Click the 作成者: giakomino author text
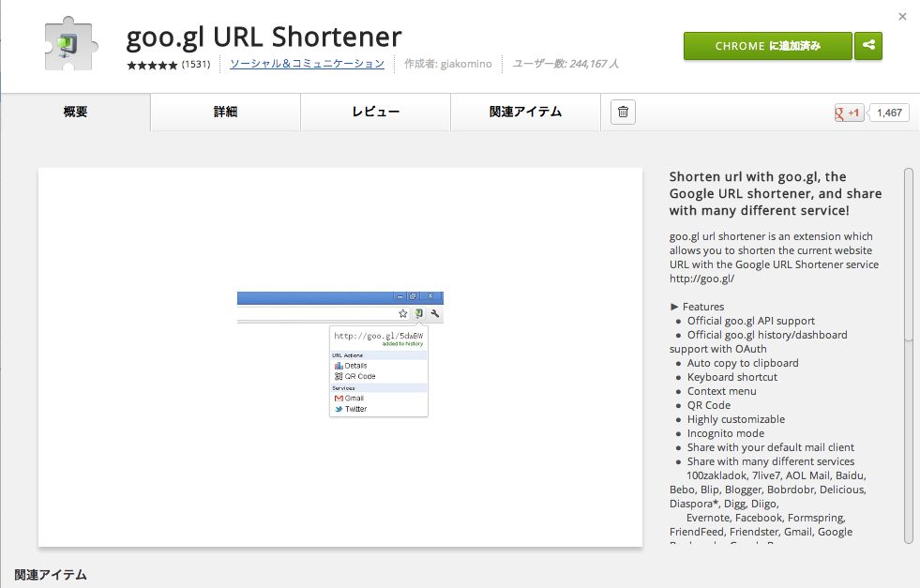This screenshot has width=920, height=588. pos(447,64)
